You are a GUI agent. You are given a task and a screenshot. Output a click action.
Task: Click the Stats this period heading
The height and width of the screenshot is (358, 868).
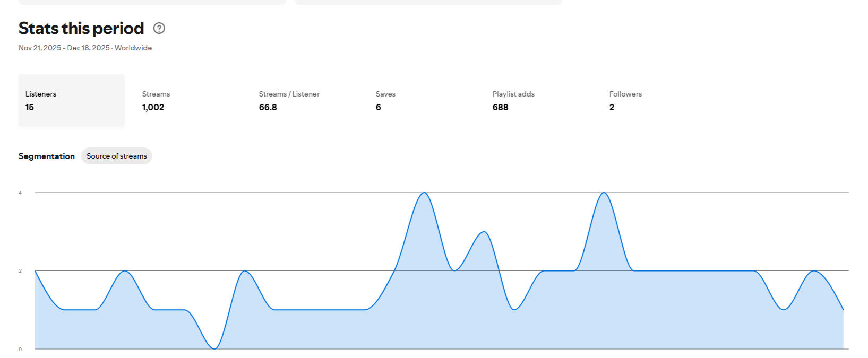pyautogui.click(x=81, y=28)
